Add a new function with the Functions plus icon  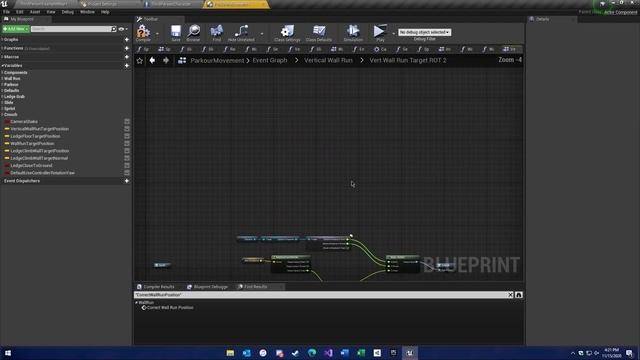(x=127, y=48)
